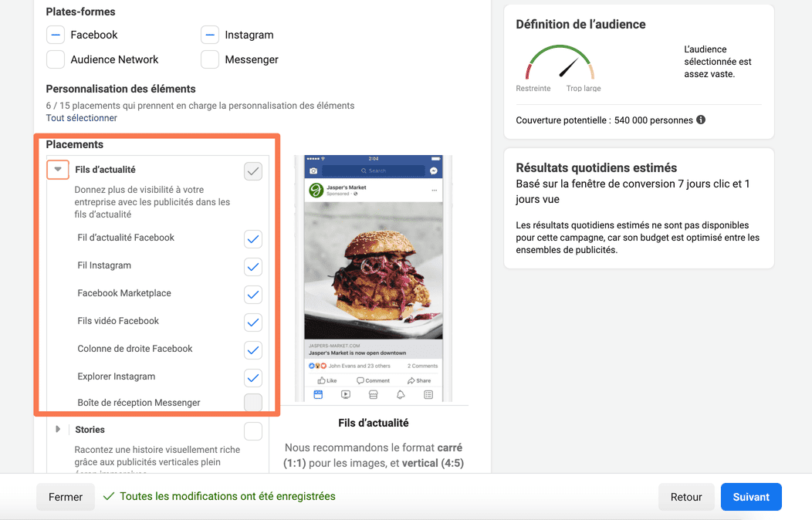Expand the Stories placement group
812x520 pixels.
58,430
